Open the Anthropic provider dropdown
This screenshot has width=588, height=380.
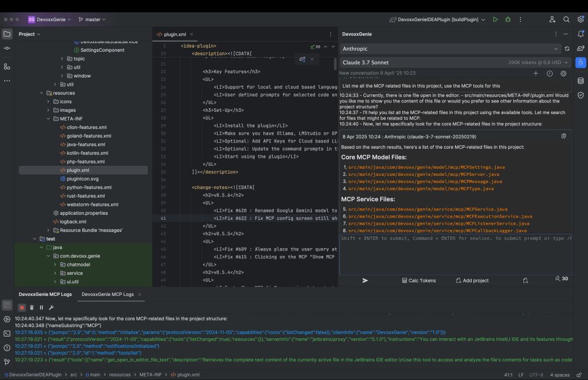coord(450,49)
